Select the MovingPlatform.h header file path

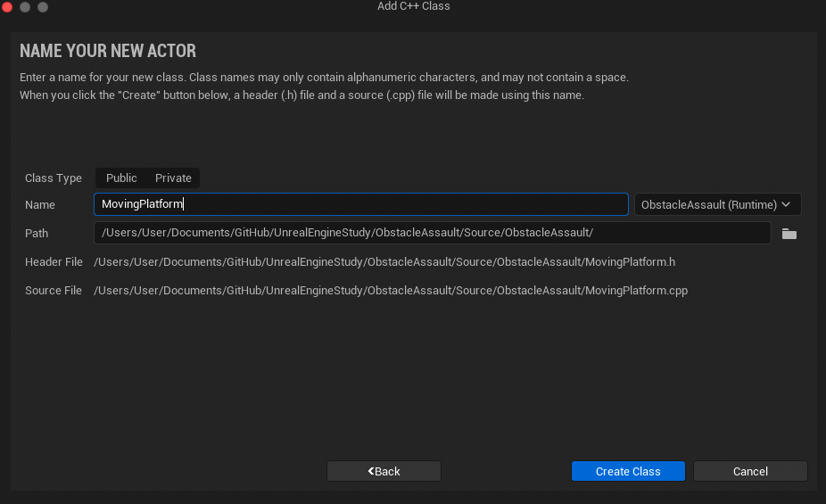[x=384, y=262]
